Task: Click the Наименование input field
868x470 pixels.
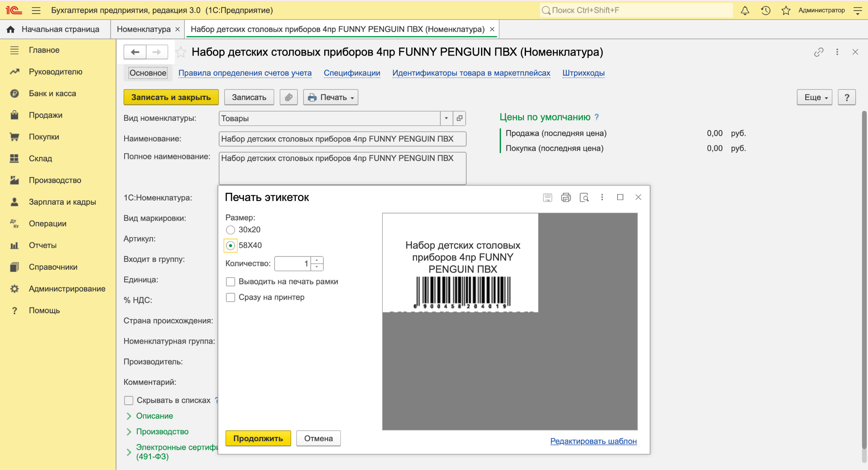Action: tap(342, 139)
